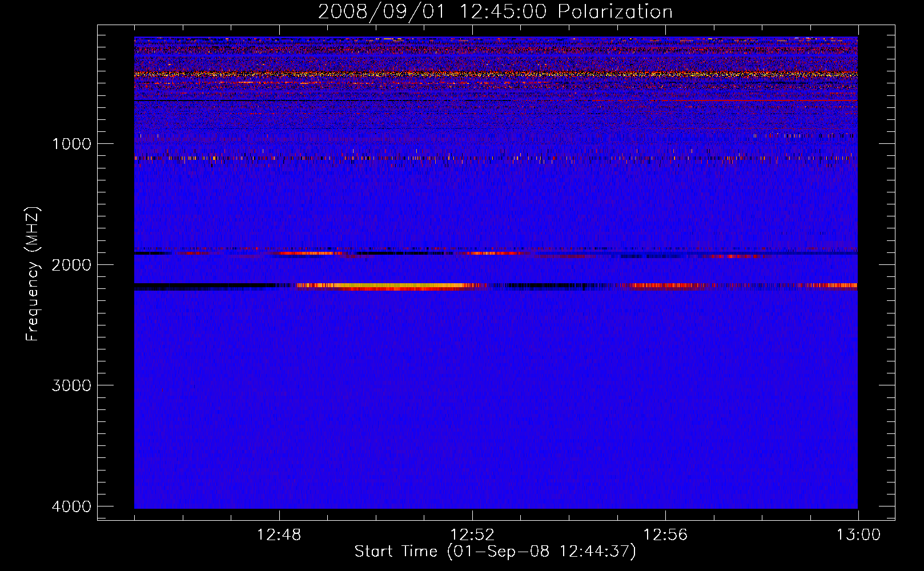924x571 pixels.
Task: Click the 2000 frequency tick label
Action: (71, 265)
